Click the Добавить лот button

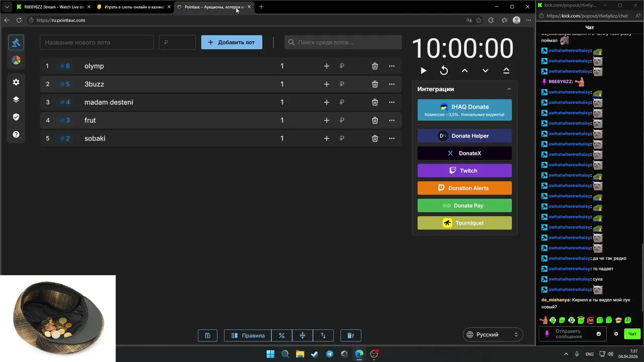tap(231, 42)
